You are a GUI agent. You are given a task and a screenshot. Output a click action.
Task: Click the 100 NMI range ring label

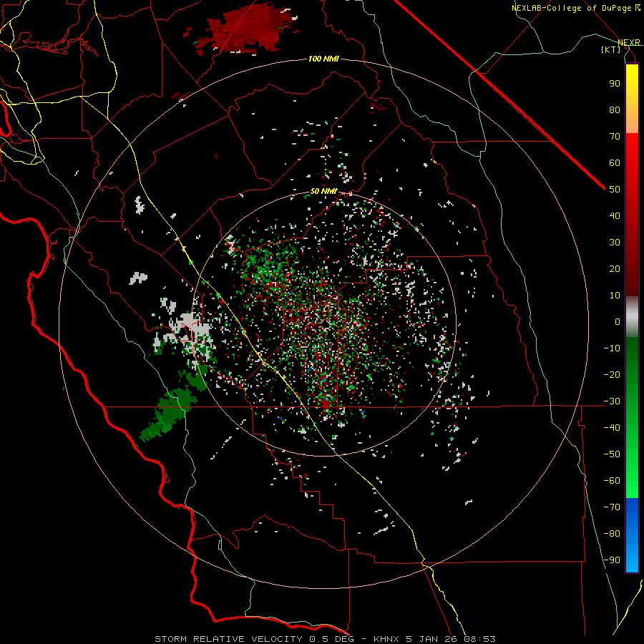coord(323,59)
